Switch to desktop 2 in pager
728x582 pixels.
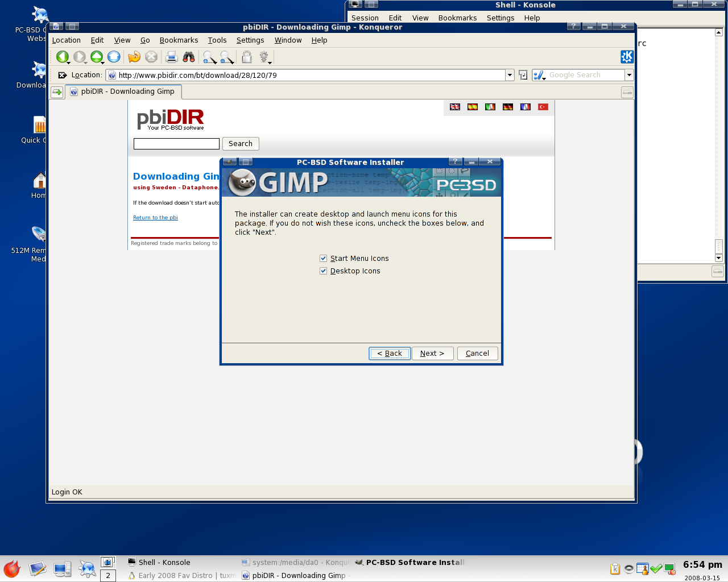[108, 576]
